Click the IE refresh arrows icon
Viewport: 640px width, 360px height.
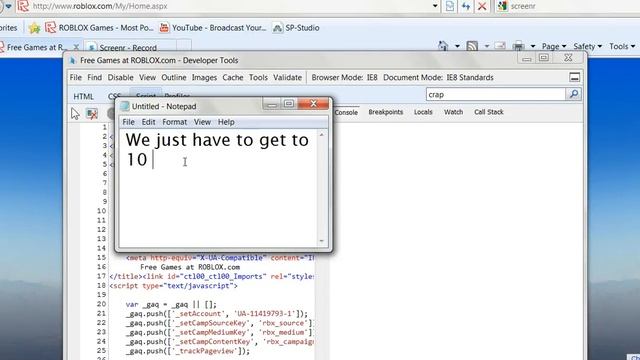click(466, 6)
